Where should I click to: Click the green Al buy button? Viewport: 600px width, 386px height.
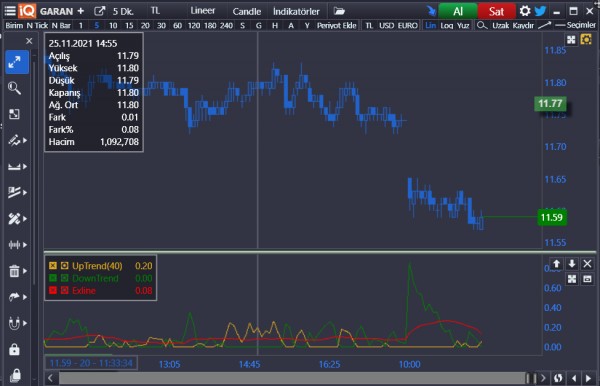[x=458, y=11]
